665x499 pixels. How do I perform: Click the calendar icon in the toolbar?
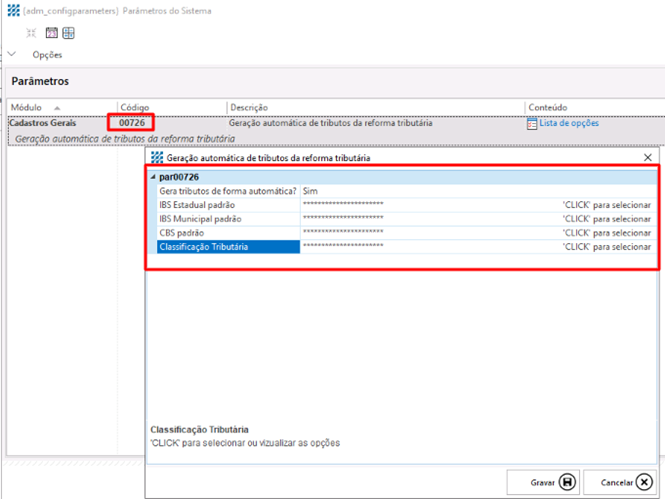[51, 33]
